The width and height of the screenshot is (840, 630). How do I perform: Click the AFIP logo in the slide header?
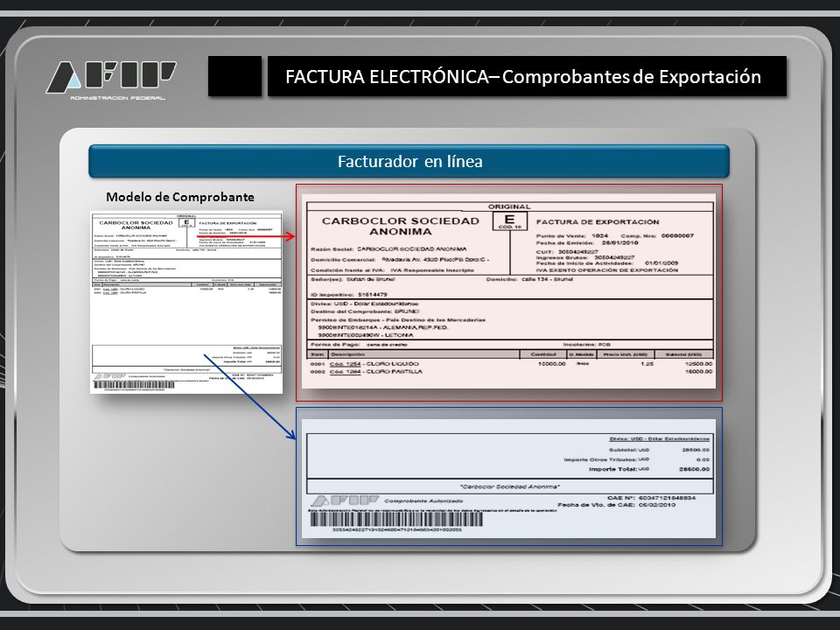111,80
